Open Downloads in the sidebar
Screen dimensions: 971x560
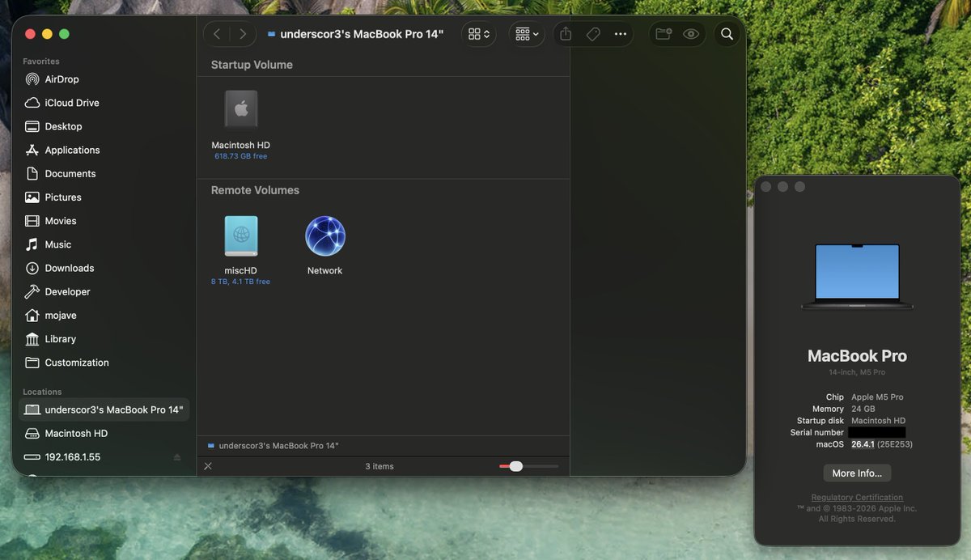[x=104, y=268]
